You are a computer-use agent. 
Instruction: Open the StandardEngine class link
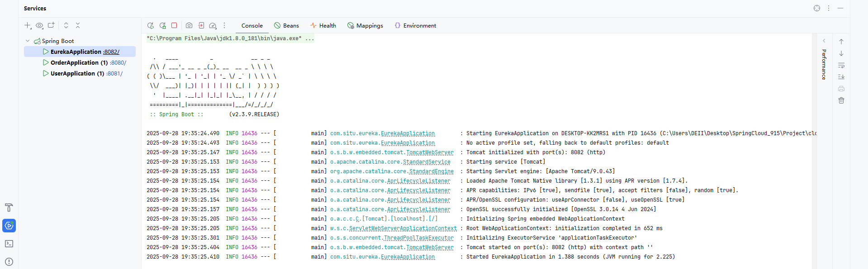click(432, 171)
